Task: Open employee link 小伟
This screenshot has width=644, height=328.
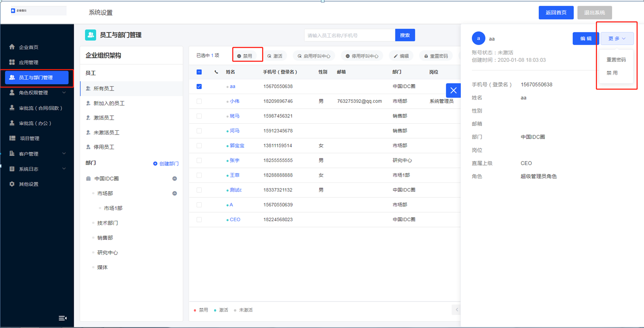Action: click(x=234, y=101)
